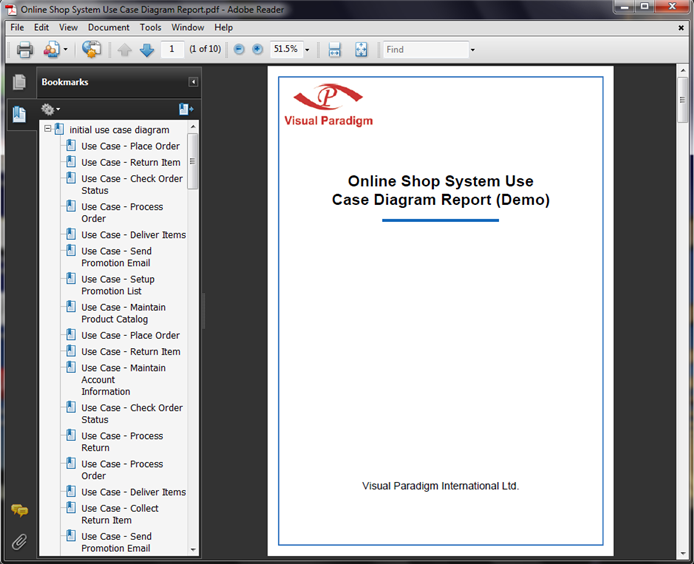Open the Help menu

click(x=224, y=27)
